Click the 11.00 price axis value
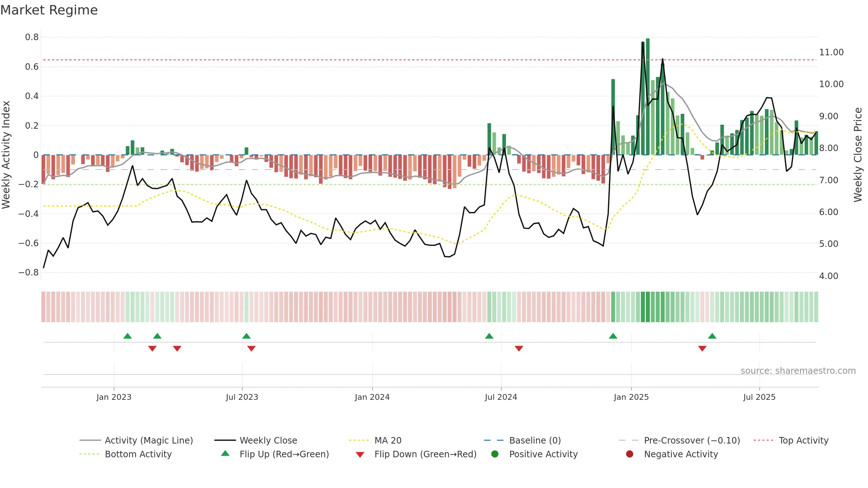Screen dimensions: 868x488 831,52
